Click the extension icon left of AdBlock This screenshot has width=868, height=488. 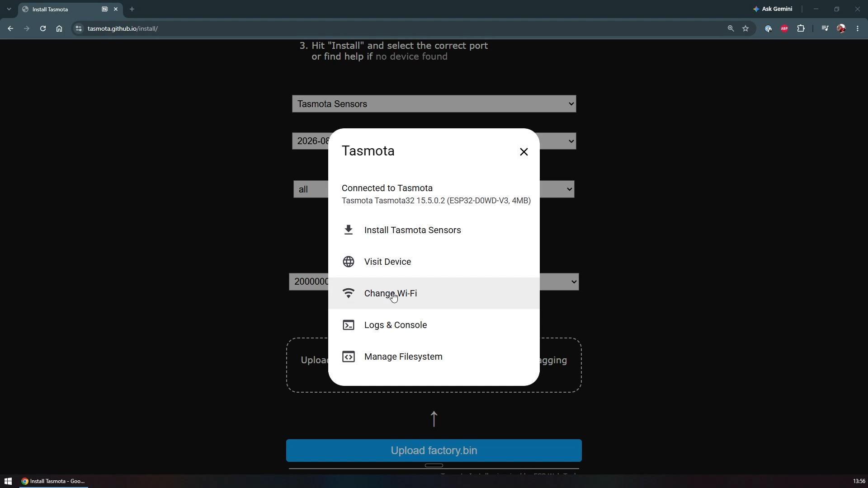coord(768,28)
